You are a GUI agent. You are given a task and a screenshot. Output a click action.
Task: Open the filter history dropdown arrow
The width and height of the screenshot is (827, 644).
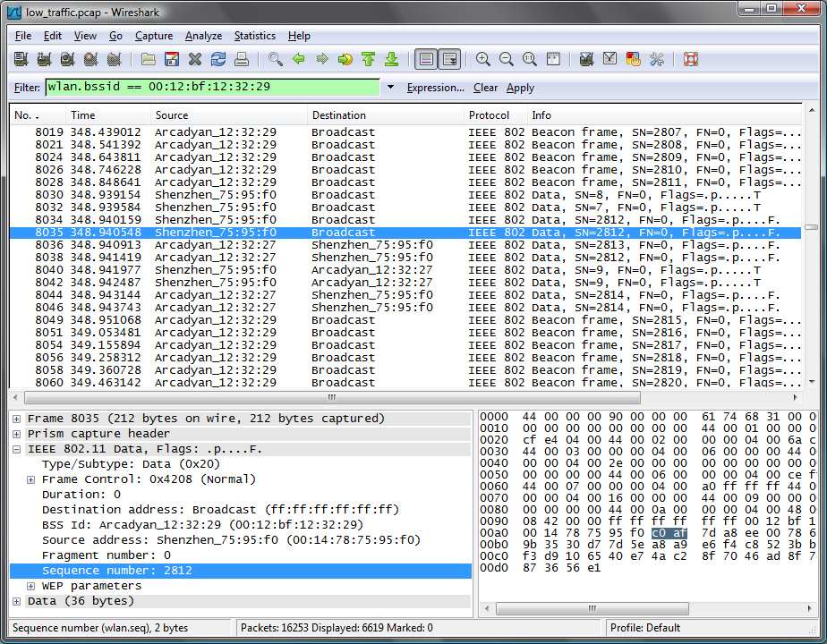[x=390, y=88]
